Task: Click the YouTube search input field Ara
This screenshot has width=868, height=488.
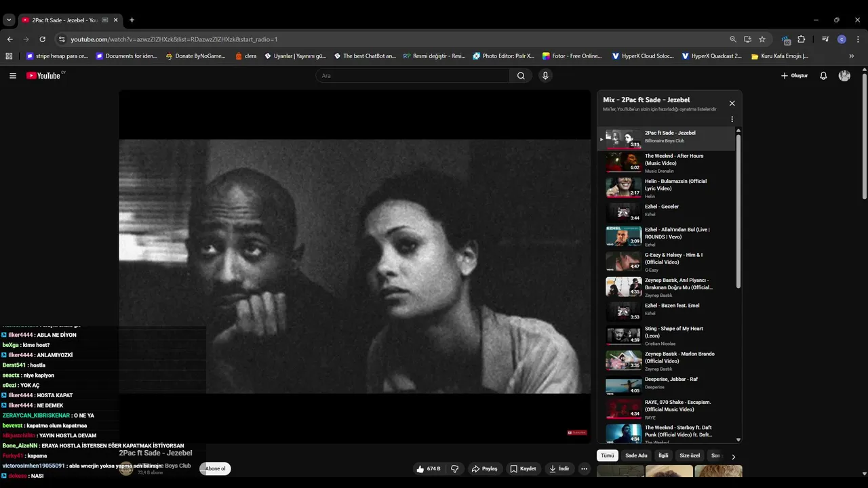Action: (x=412, y=76)
